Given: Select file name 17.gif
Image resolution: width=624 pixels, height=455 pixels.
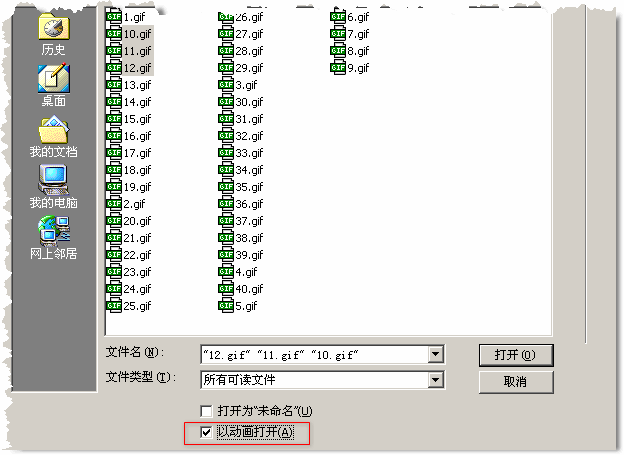Looking at the screenshot, I should (137, 153).
